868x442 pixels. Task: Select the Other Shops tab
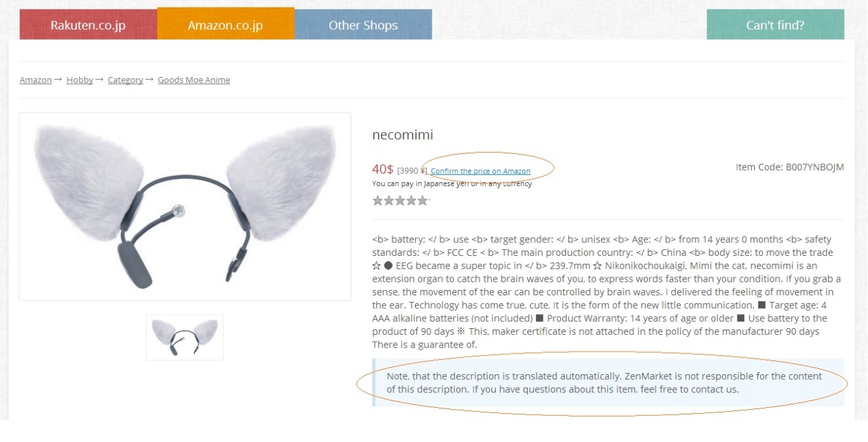[x=363, y=25]
